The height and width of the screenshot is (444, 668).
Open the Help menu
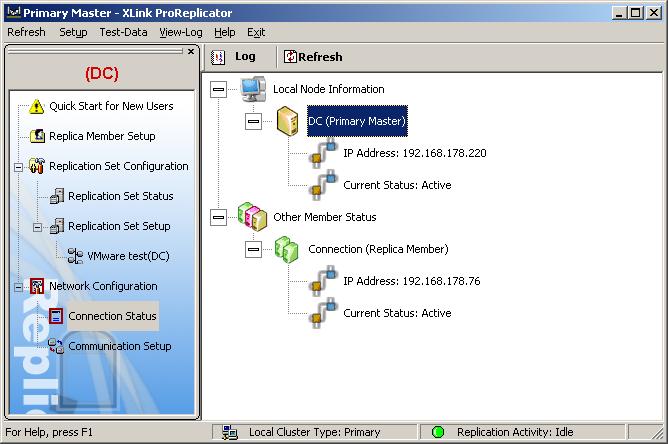click(225, 32)
